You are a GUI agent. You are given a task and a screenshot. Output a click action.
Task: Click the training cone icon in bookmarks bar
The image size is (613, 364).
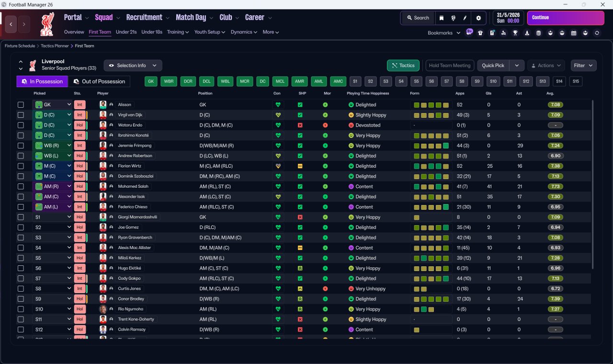527,33
